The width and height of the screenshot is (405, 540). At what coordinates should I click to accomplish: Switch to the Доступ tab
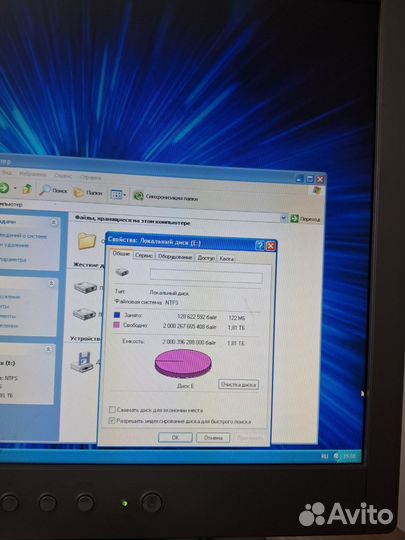[206, 258]
